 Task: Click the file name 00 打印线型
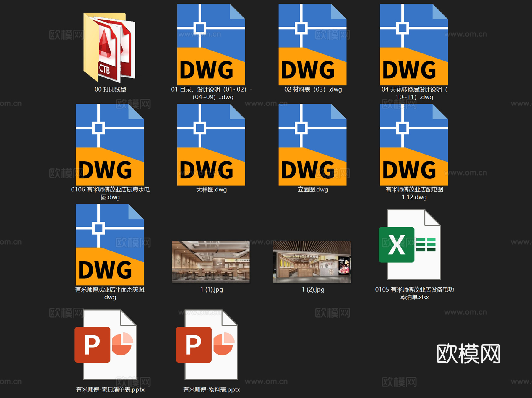coord(110,89)
